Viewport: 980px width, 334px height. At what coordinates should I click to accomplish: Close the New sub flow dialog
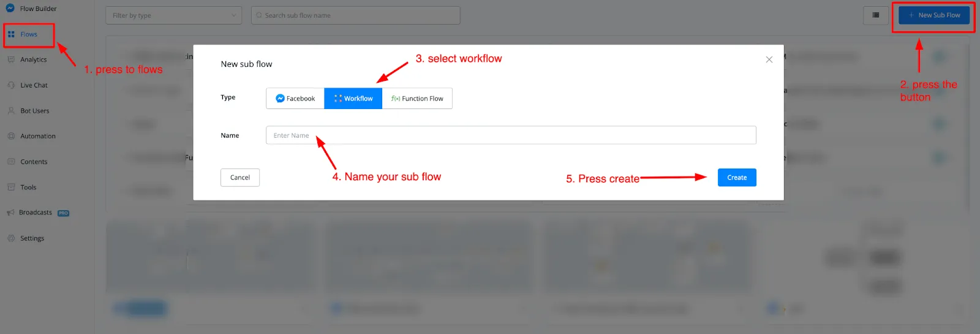pos(769,59)
